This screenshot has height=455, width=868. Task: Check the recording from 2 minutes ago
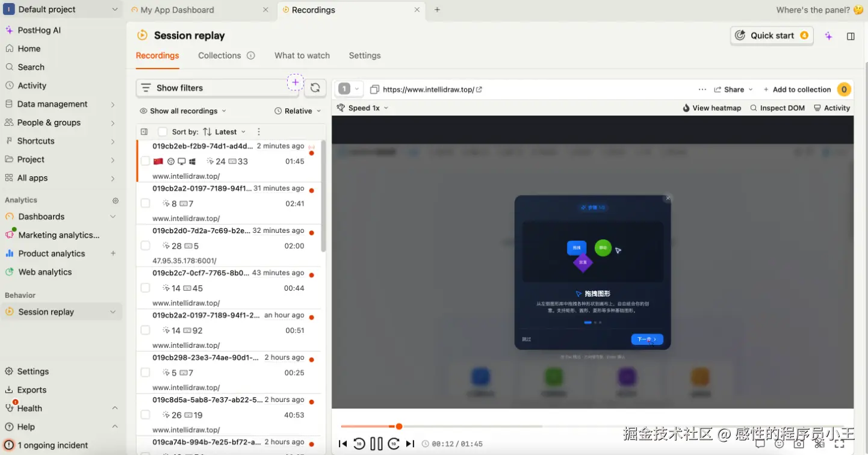pos(145,161)
